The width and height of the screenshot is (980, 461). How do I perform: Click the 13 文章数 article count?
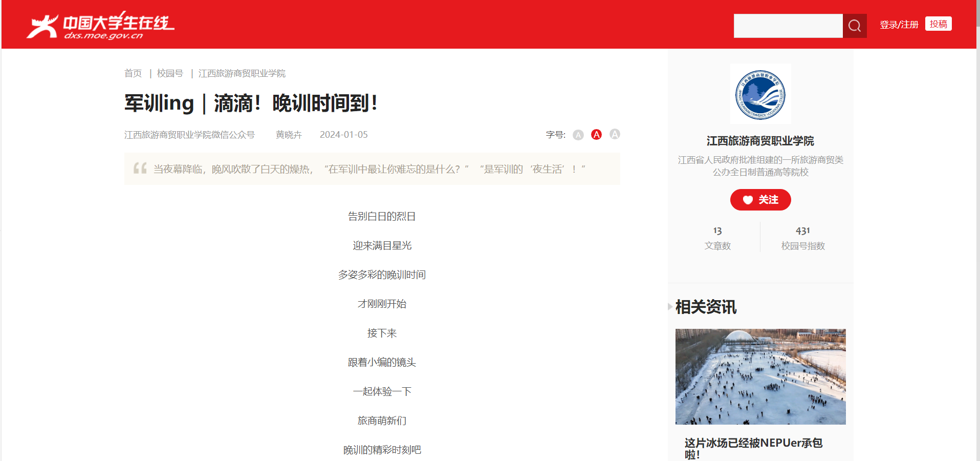click(x=717, y=238)
